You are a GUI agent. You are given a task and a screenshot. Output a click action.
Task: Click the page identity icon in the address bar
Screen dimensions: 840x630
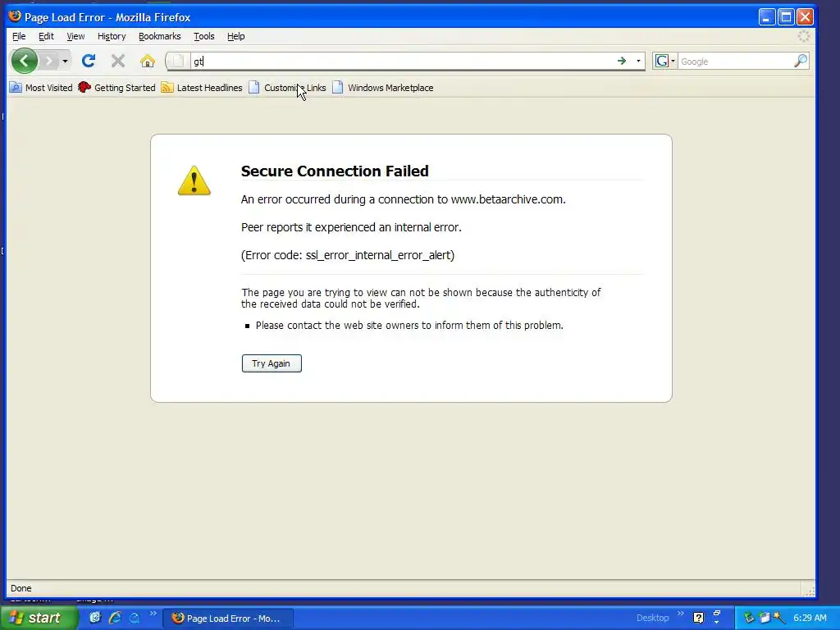point(179,61)
